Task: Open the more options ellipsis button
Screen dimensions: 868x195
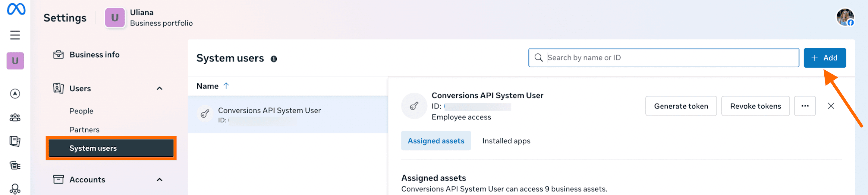Action: coord(805,106)
